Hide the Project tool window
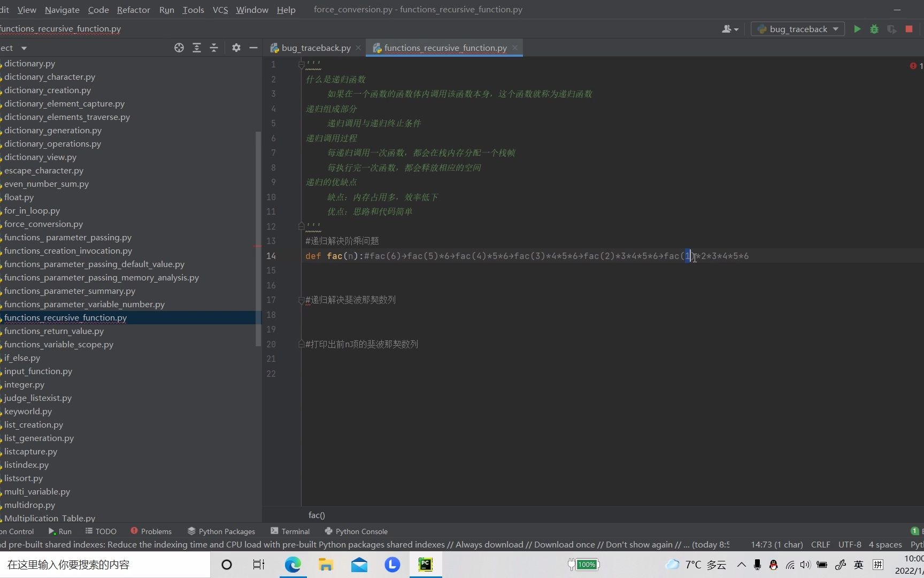 click(253, 48)
